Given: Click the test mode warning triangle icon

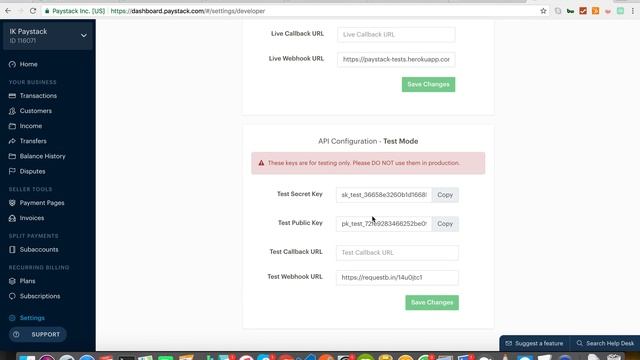Looking at the screenshot, I should click(x=261, y=163).
